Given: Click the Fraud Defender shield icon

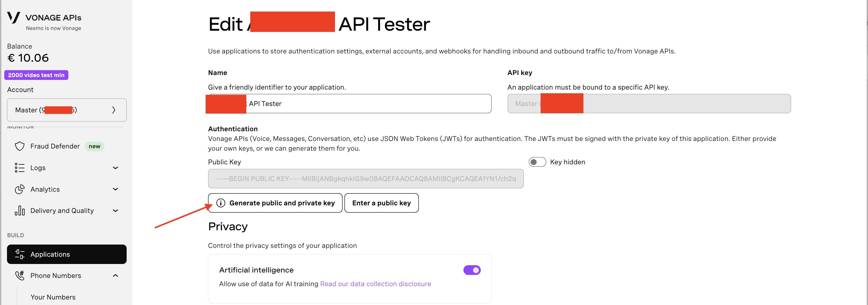Looking at the screenshot, I should (x=19, y=146).
